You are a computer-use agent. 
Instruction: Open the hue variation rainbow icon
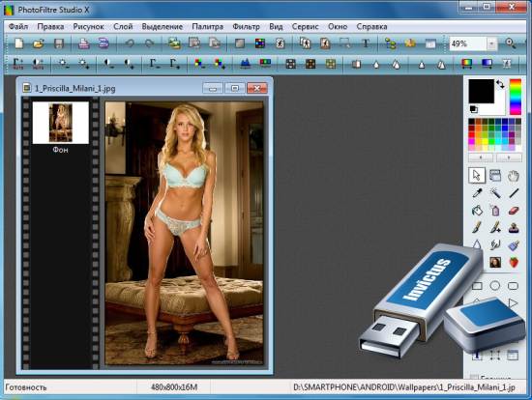pos(467,64)
